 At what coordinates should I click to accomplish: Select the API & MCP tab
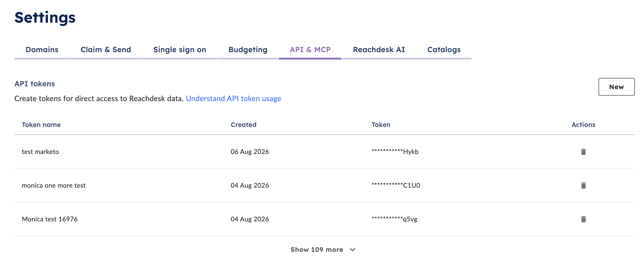310,50
